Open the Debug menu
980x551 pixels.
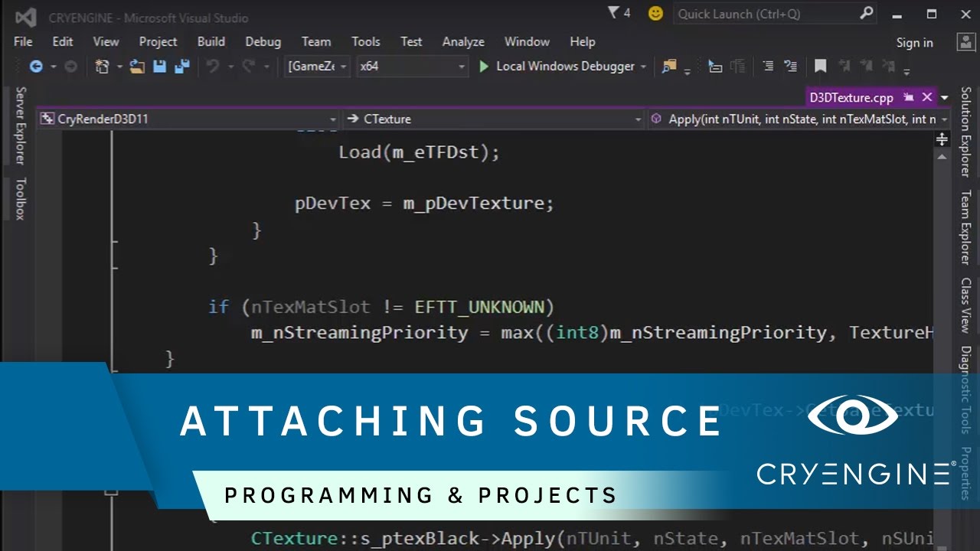click(x=263, y=42)
